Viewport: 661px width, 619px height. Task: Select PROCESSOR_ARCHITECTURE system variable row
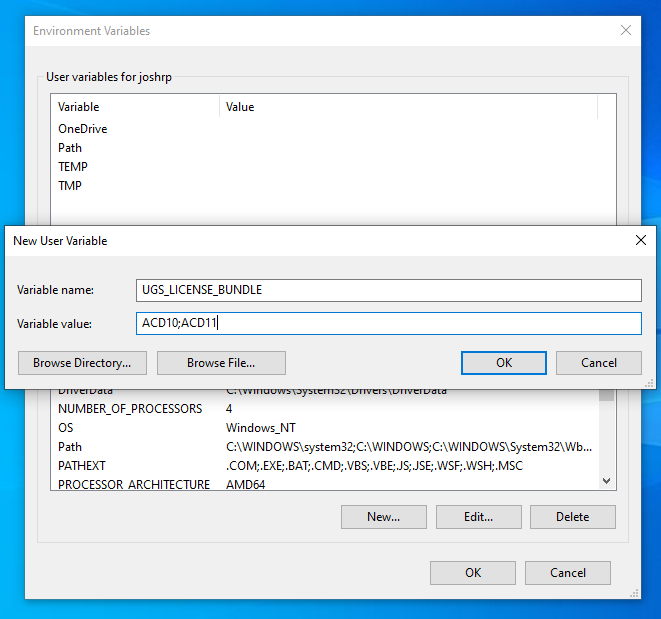134,484
